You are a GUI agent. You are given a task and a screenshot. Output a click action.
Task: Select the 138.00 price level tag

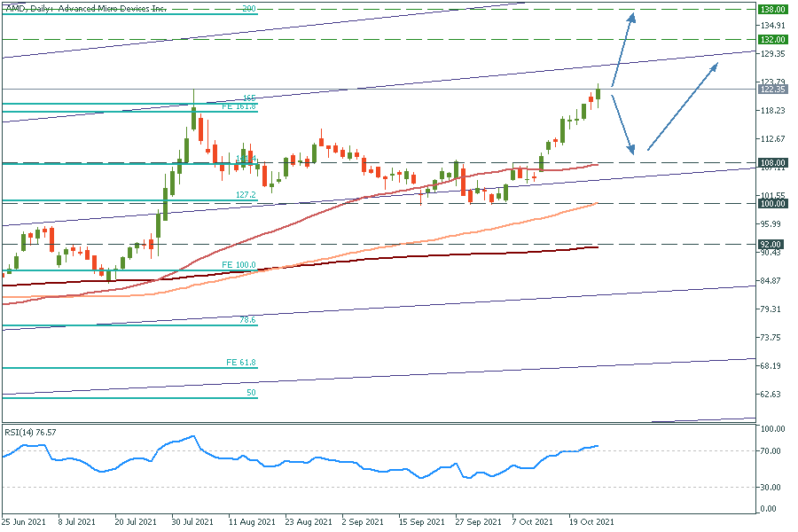coord(772,9)
